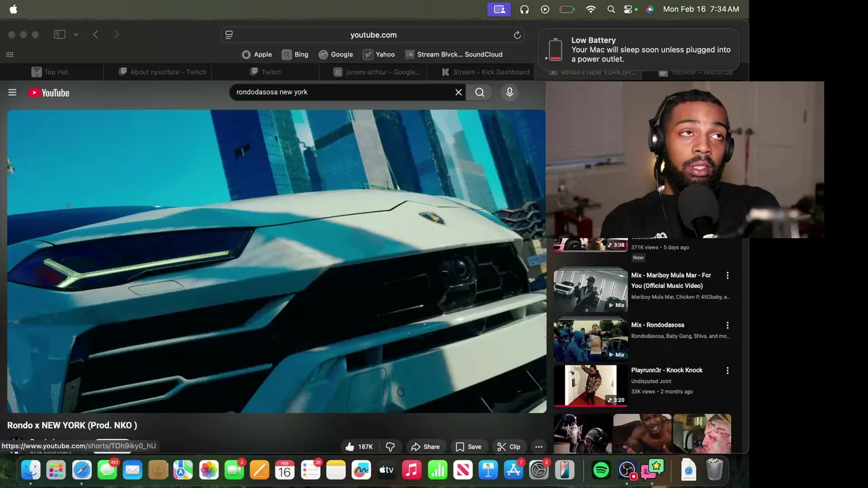This screenshot has width=868, height=488.
Task: Open options for Mix - Rondodasosa
Action: pyautogui.click(x=728, y=325)
